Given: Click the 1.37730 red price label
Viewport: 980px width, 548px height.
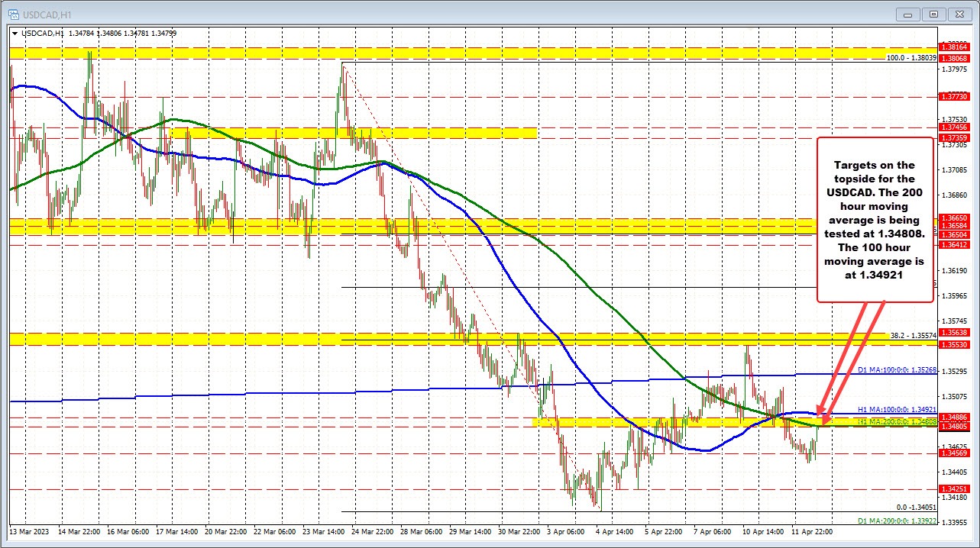Looking at the screenshot, I should 955,97.
